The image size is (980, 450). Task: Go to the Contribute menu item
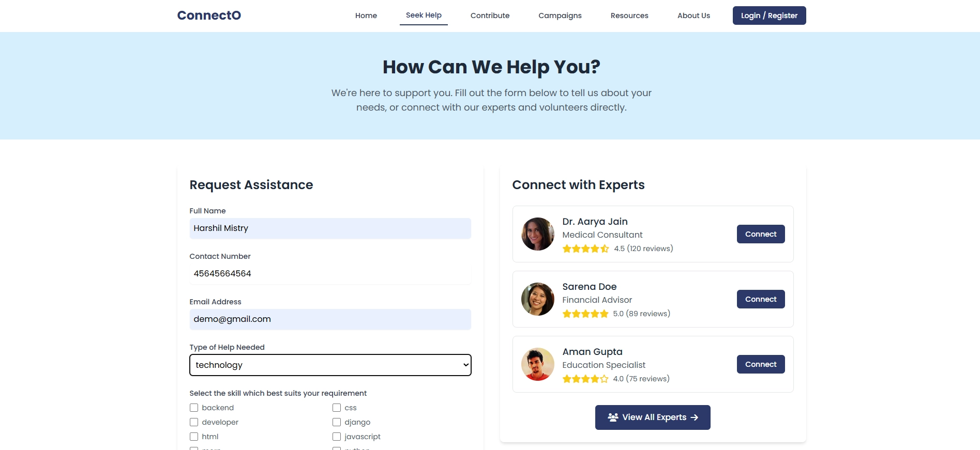tap(490, 15)
